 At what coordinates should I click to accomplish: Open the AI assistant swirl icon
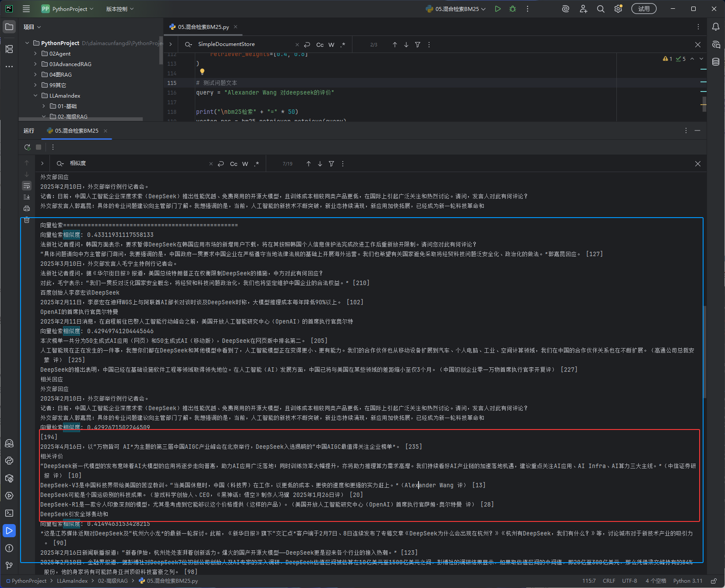point(566,9)
